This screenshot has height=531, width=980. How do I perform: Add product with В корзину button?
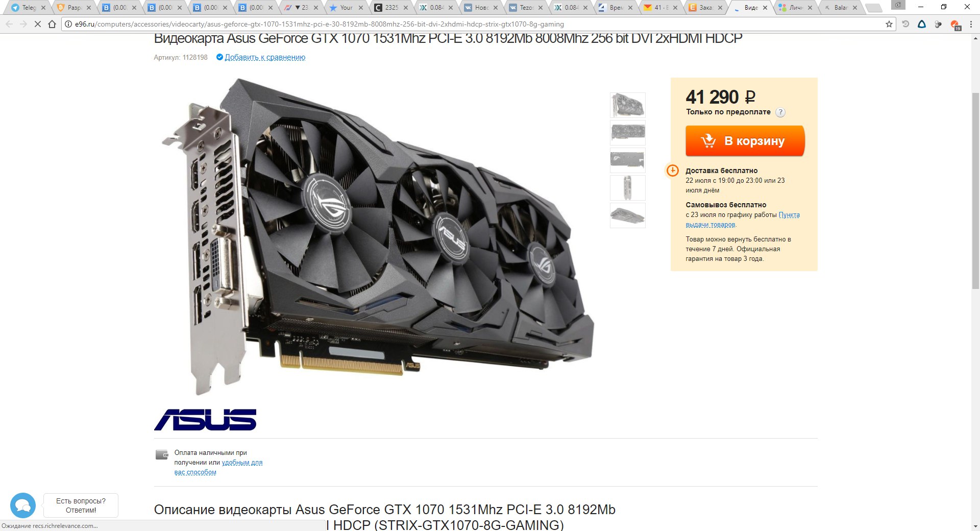[745, 140]
